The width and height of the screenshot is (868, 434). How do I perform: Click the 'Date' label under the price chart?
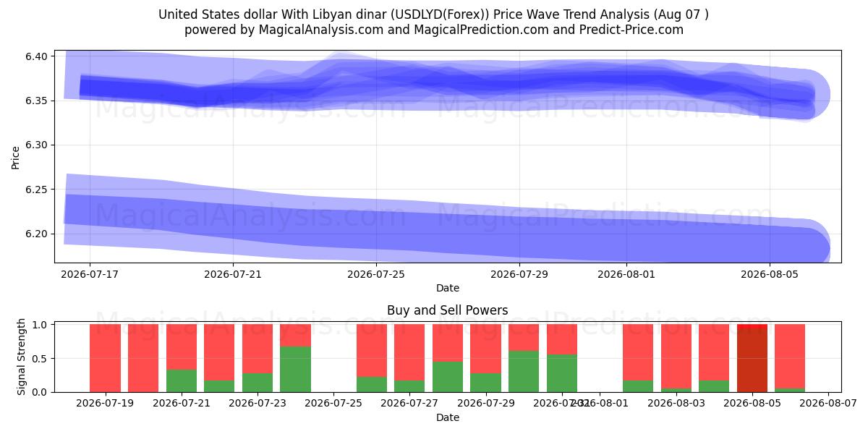click(448, 288)
